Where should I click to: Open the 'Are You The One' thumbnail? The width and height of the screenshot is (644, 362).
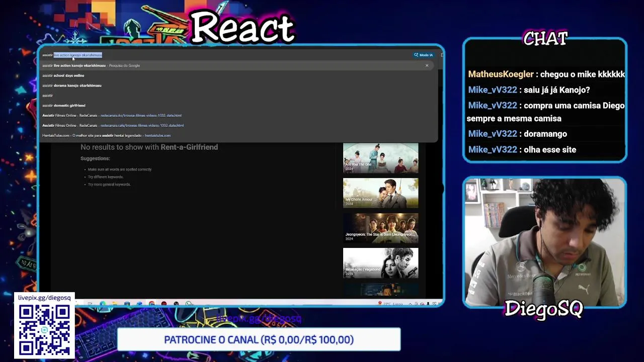coord(380,158)
